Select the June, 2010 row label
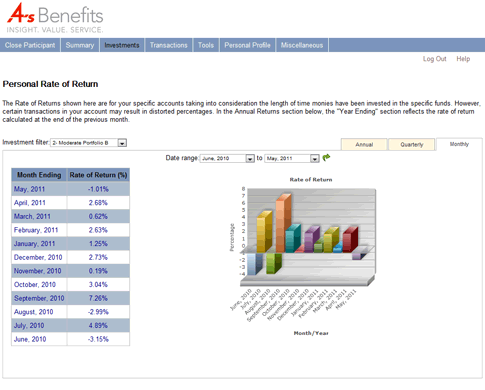This screenshot has height=390, width=485. click(30, 340)
